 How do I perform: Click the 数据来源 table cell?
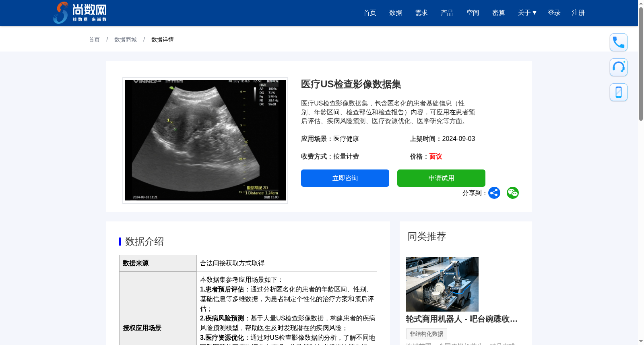click(158, 263)
